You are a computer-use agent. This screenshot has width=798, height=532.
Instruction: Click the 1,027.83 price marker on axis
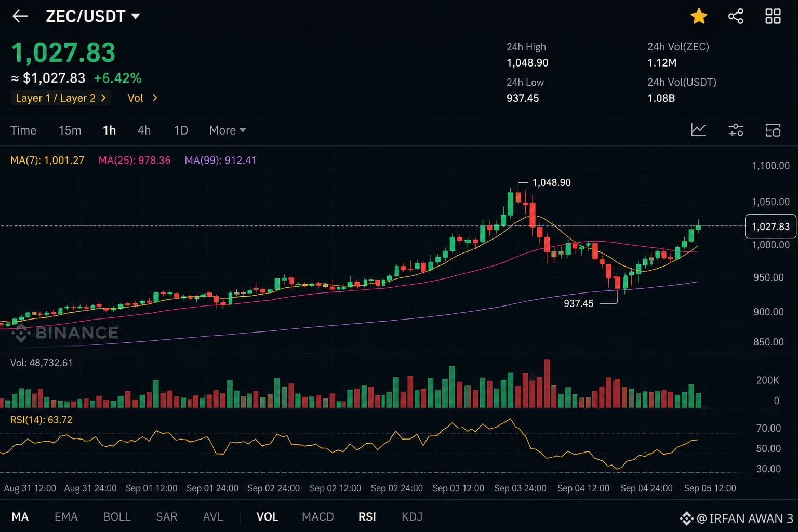pyautogui.click(x=770, y=227)
